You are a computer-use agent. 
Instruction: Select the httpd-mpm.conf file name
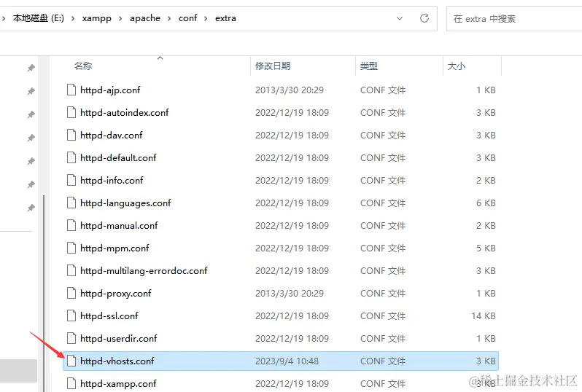point(115,248)
